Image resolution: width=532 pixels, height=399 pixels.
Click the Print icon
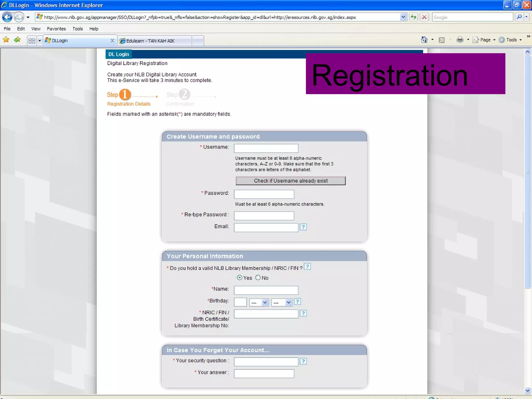460,40
